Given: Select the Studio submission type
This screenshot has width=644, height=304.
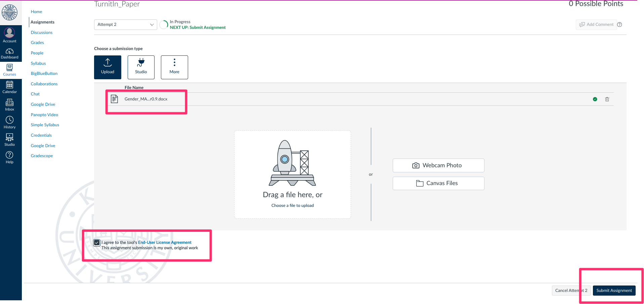Looking at the screenshot, I should pos(141,67).
